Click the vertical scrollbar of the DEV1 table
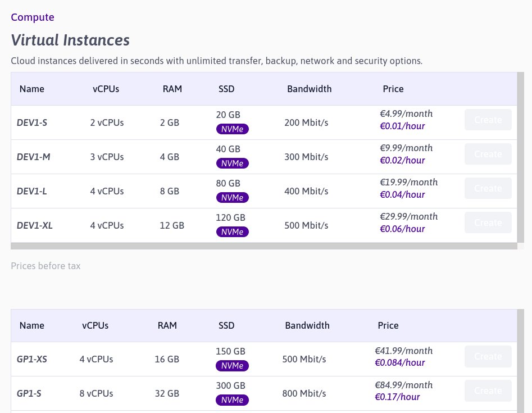The width and height of the screenshot is (532, 413). 521,157
